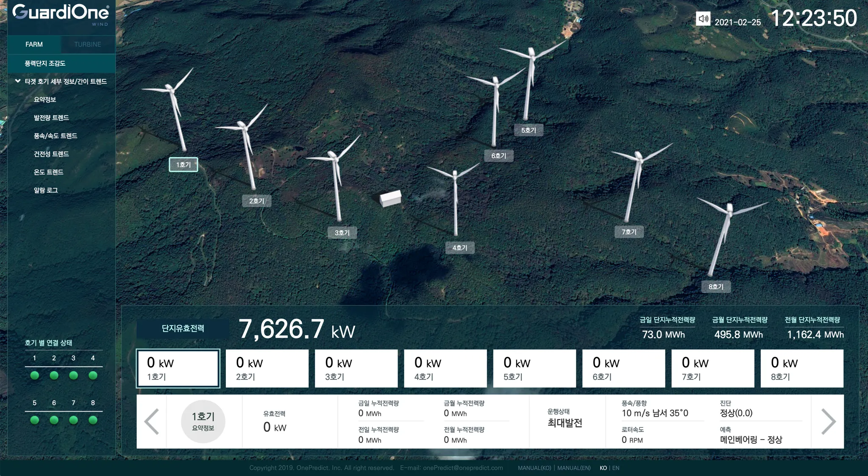Open the MANUAL(KO) link
The height and width of the screenshot is (476, 868).
pyautogui.click(x=534, y=468)
